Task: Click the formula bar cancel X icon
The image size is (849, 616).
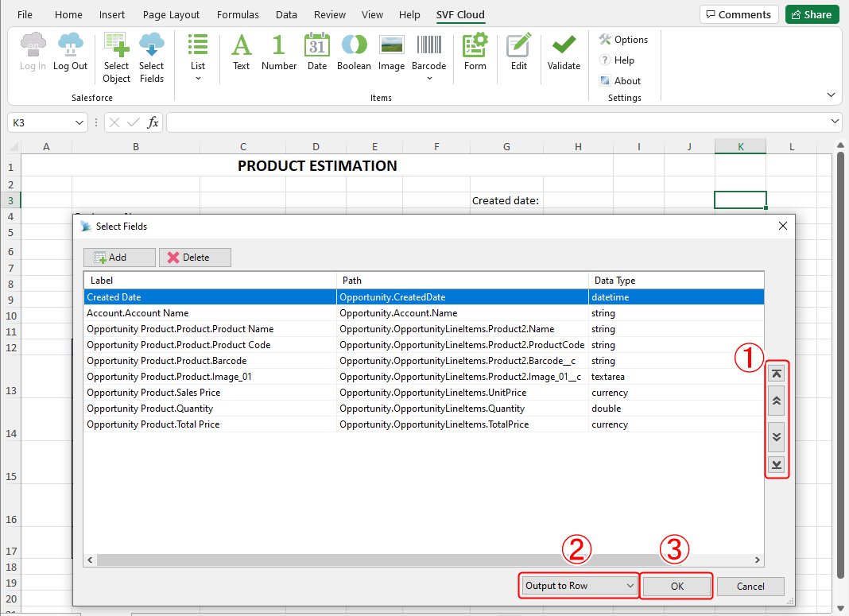Action: [x=114, y=122]
